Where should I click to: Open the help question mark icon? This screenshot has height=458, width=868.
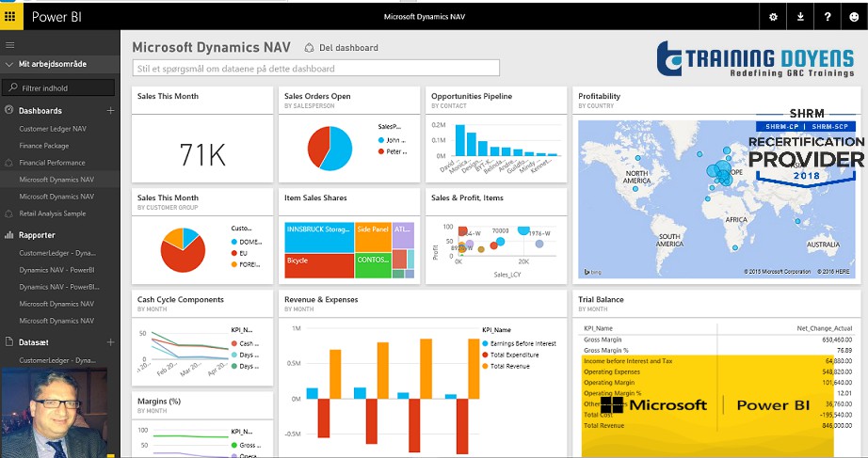pos(828,17)
